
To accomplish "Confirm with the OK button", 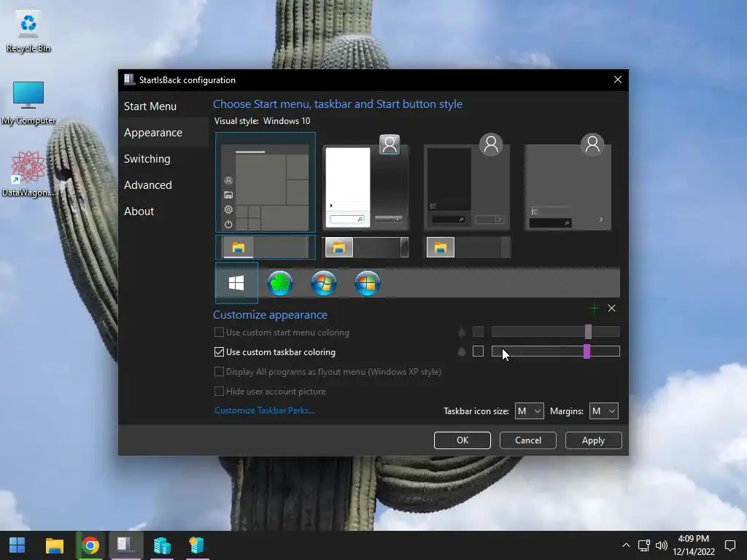I will click(x=462, y=440).
